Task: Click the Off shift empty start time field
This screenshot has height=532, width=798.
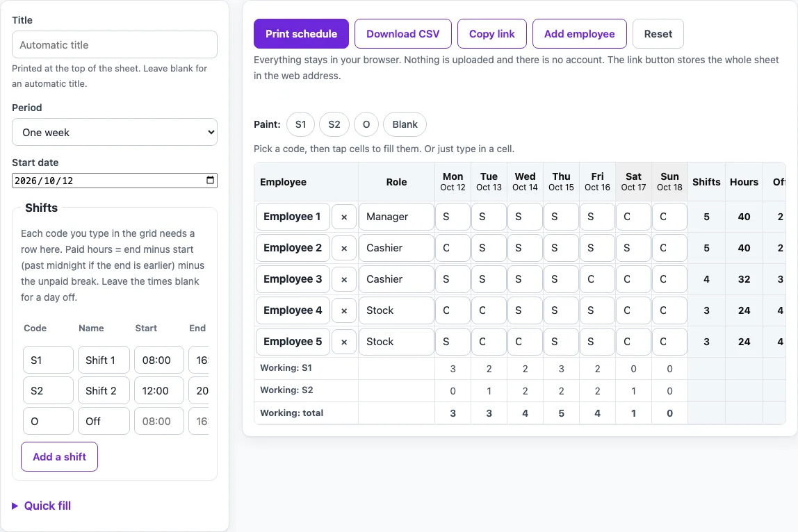Action: [x=158, y=421]
